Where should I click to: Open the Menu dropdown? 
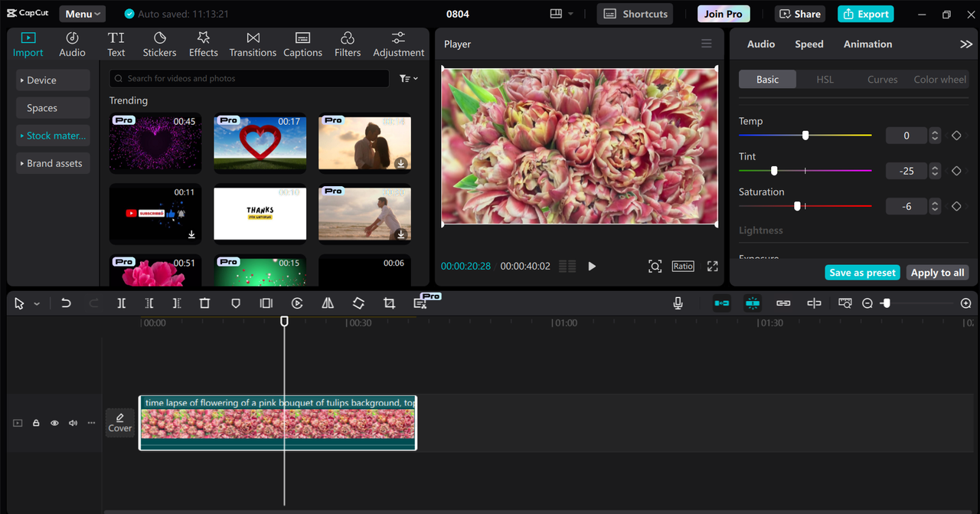click(82, 14)
